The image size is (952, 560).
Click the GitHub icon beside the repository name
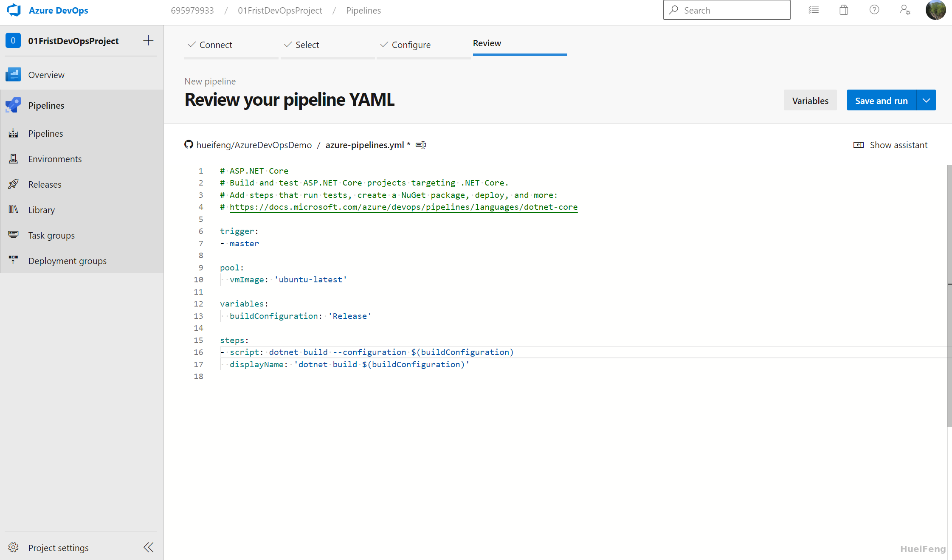point(189,145)
